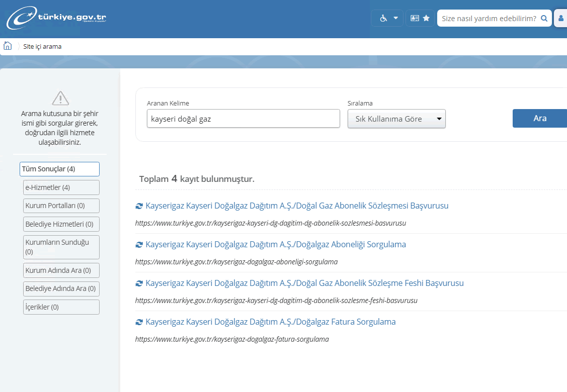Select the e-Hizmetler (4) filter
The image size is (567, 392).
pyautogui.click(x=61, y=187)
